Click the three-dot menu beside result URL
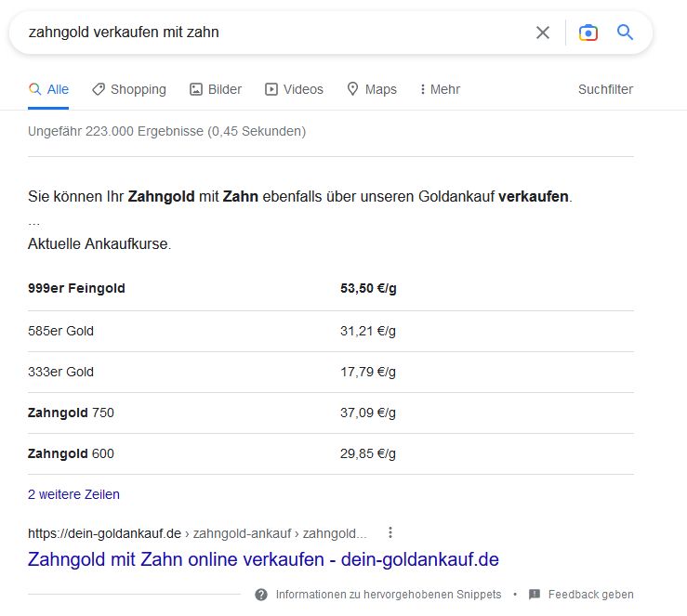 pyautogui.click(x=390, y=532)
